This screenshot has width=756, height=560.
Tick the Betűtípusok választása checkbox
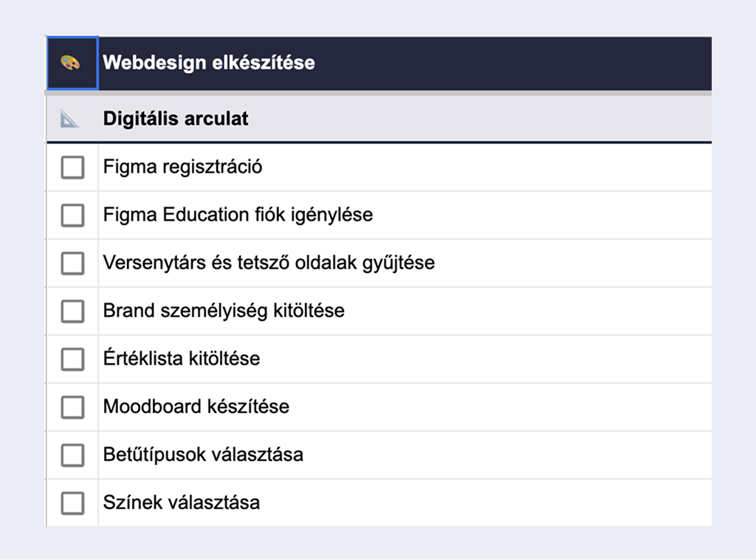pos(72,455)
